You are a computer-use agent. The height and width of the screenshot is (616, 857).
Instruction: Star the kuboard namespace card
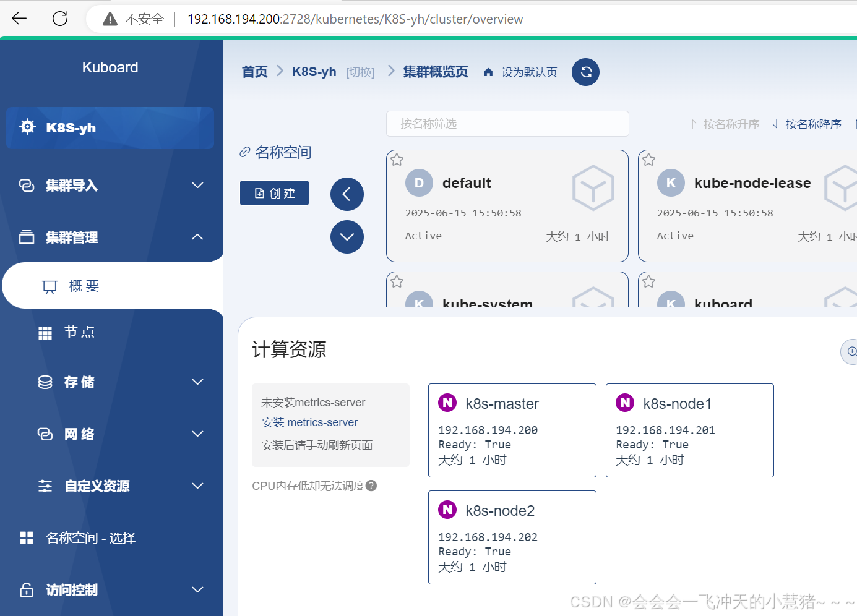649,282
